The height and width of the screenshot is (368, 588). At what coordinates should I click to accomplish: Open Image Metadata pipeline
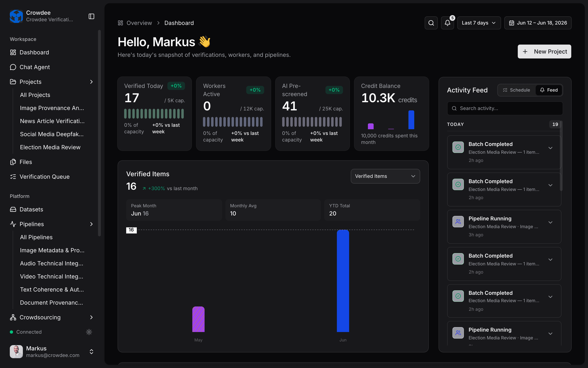click(52, 250)
